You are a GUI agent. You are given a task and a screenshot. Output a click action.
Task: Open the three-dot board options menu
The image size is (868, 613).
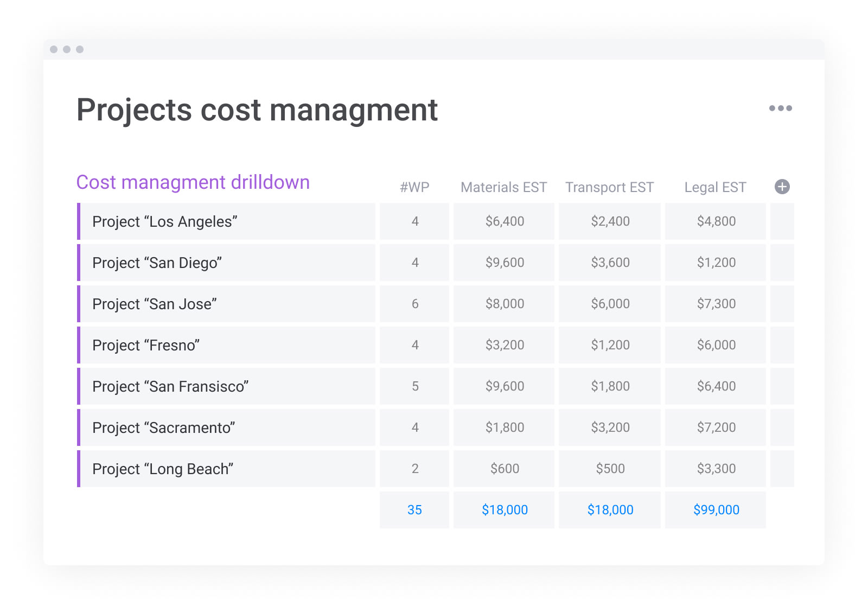pyautogui.click(x=780, y=108)
